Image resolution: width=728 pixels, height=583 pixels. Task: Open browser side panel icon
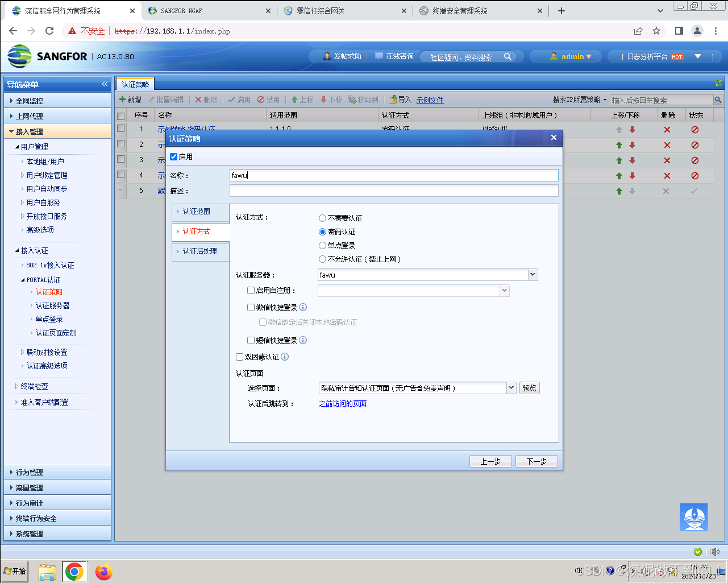[x=679, y=31]
